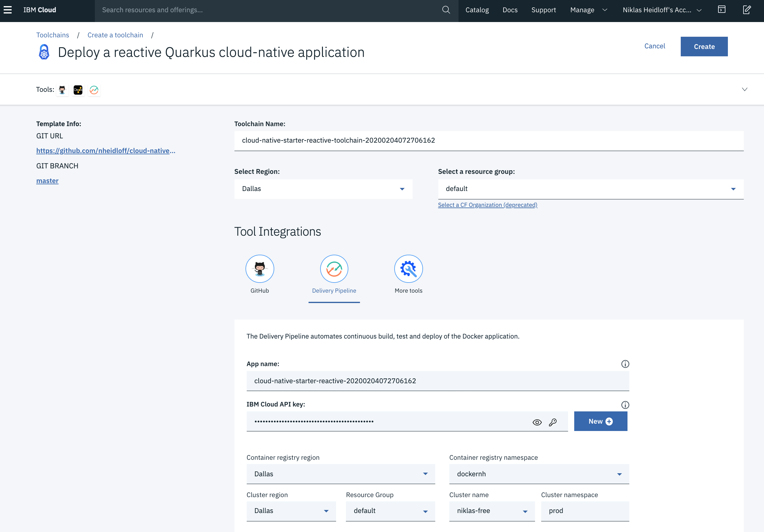Navigate to Toolchains breadcrumb
764x532 pixels.
click(53, 35)
